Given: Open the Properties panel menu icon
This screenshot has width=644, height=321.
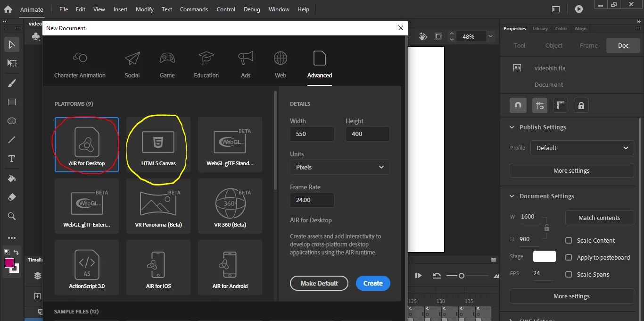Looking at the screenshot, I should click(638, 29).
